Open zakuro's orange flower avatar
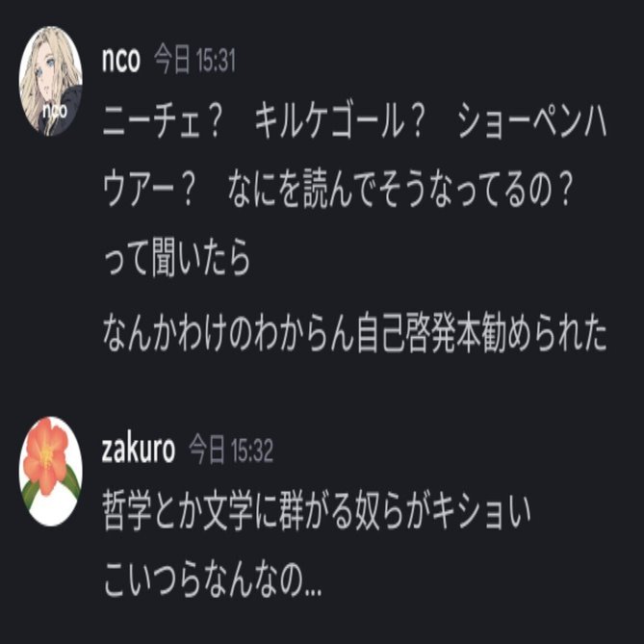Image resolution: width=644 pixels, height=644 pixels. 50,471
